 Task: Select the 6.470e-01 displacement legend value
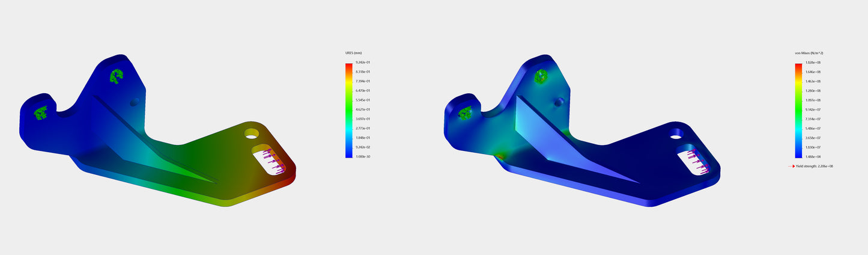point(363,91)
